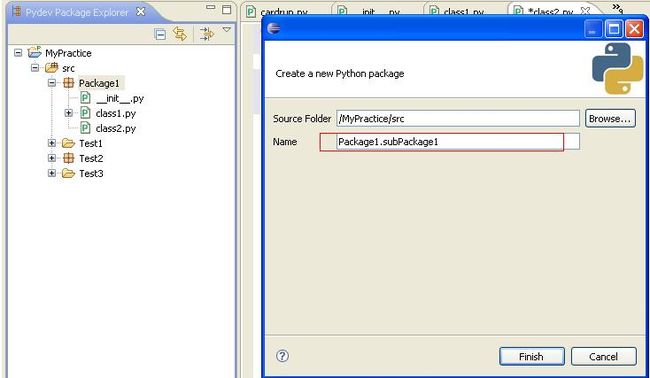The image size is (650, 378).
Task: Click the Package1 package icon
Action: (68, 83)
